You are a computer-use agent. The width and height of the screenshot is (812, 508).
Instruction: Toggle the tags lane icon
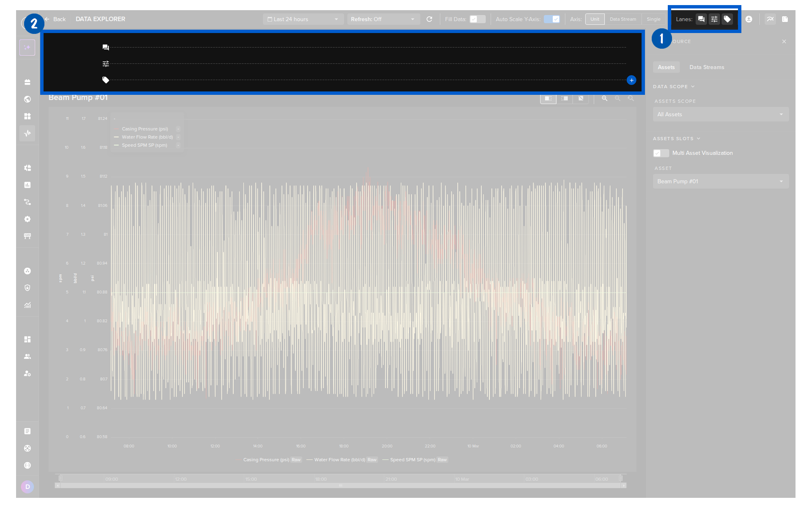tap(727, 19)
